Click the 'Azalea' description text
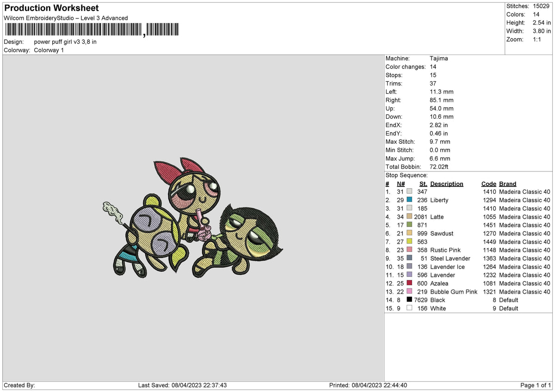Image resolution: width=555 pixels, height=392 pixels. pyautogui.click(x=439, y=283)
